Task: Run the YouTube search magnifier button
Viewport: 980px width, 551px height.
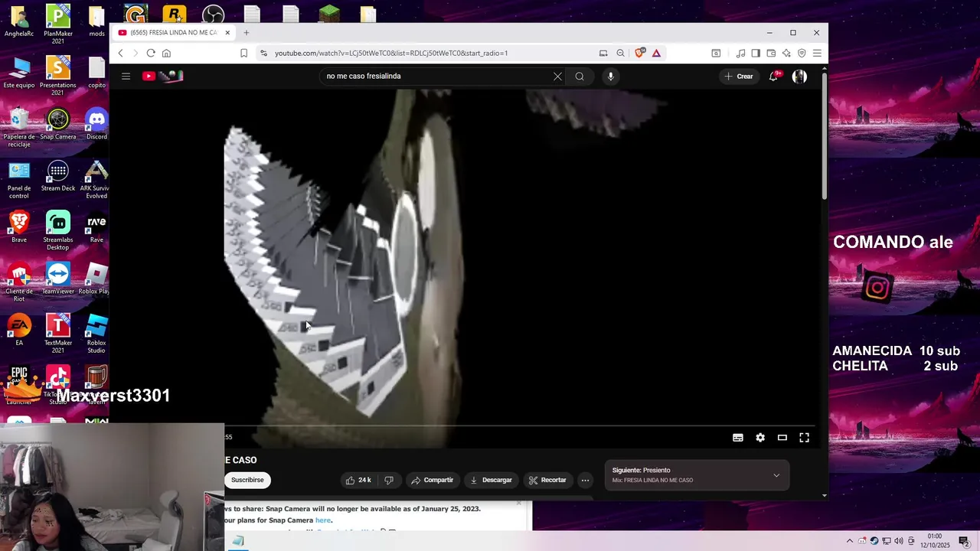Action: pos(580,76)
